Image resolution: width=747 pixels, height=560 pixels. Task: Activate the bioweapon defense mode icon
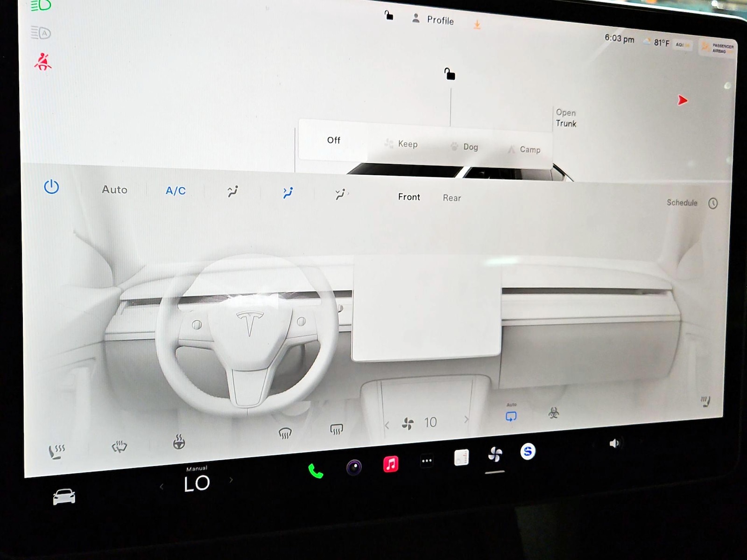(554, 413)
